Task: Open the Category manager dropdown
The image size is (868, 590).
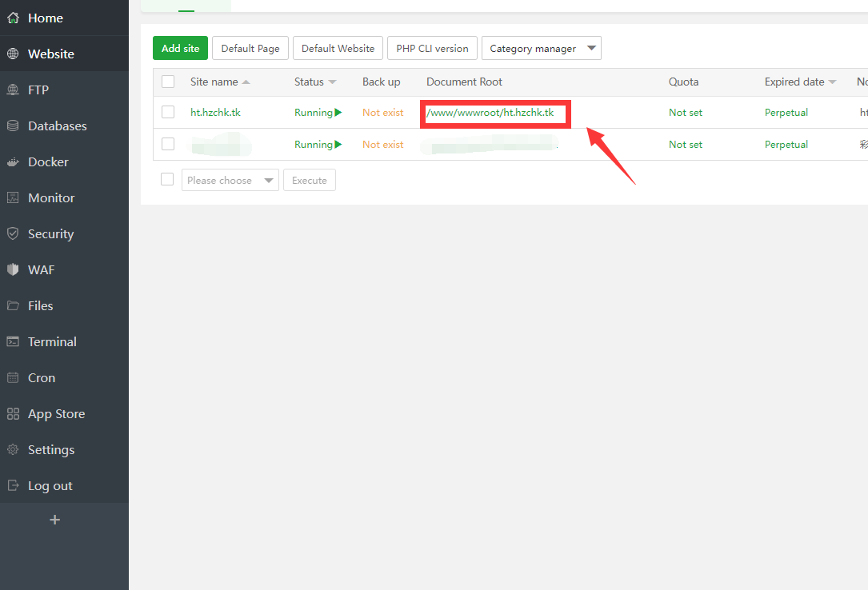Action: tap(541, 48)
